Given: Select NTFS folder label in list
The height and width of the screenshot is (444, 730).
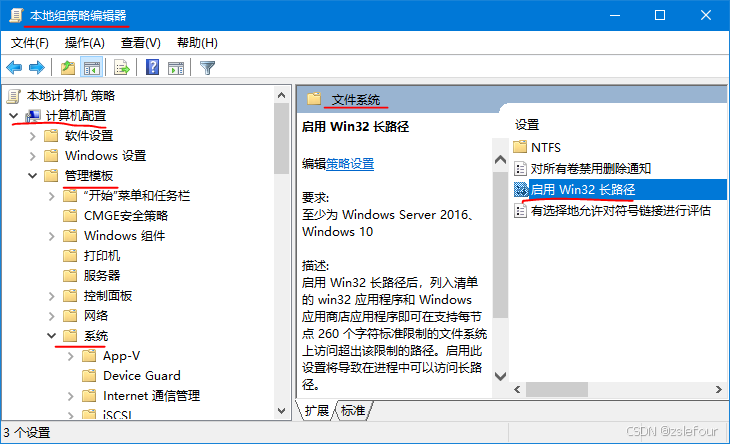Looking at the screenshot, I should 546,148.
